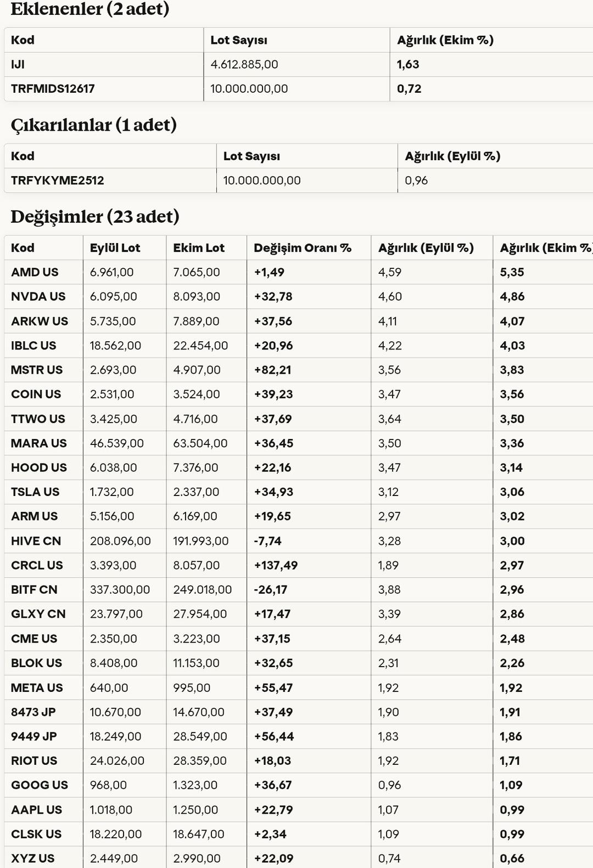Click the IJI code cell in Eklenenler
593x868 pixels.
(x=18, y=64)
